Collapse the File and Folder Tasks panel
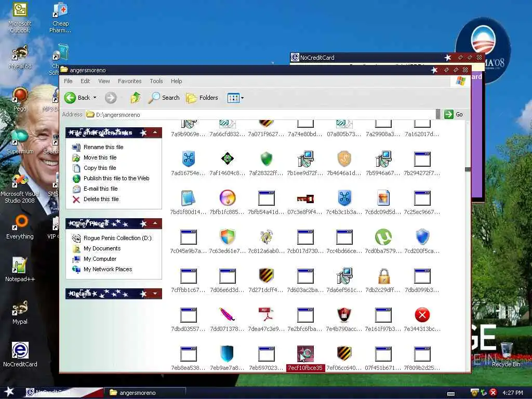 tap(155, 132)
